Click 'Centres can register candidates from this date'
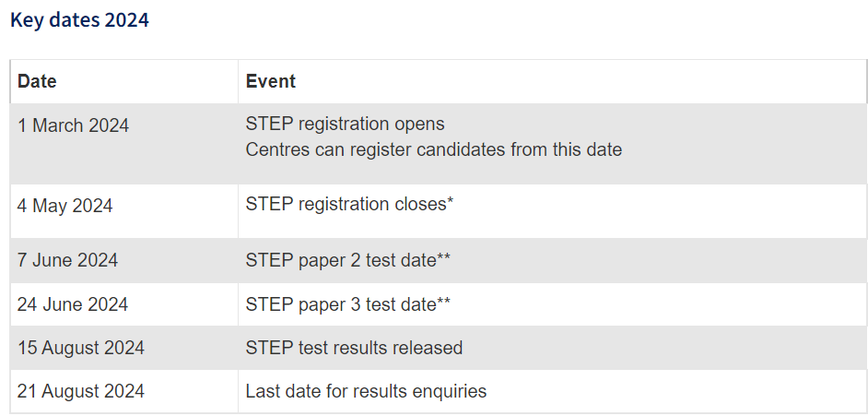This screenshot has height=416, width=868. pyautogui.click(x=433, y=149)
